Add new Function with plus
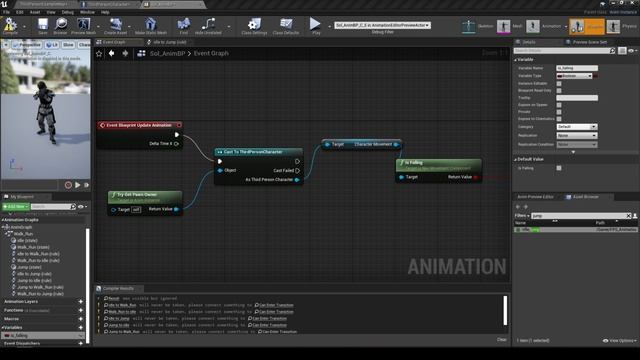Viewport: 640px width, 360px height. click(81, 310)
